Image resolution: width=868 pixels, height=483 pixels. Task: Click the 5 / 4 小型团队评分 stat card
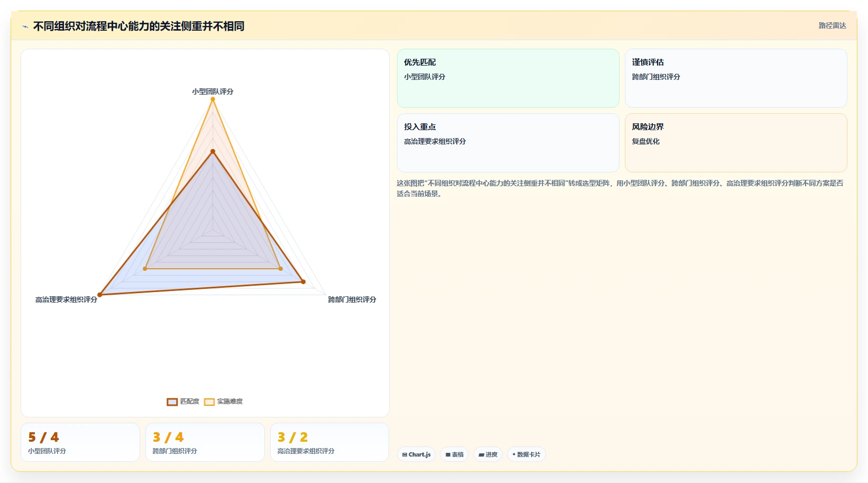pos(80,442)
